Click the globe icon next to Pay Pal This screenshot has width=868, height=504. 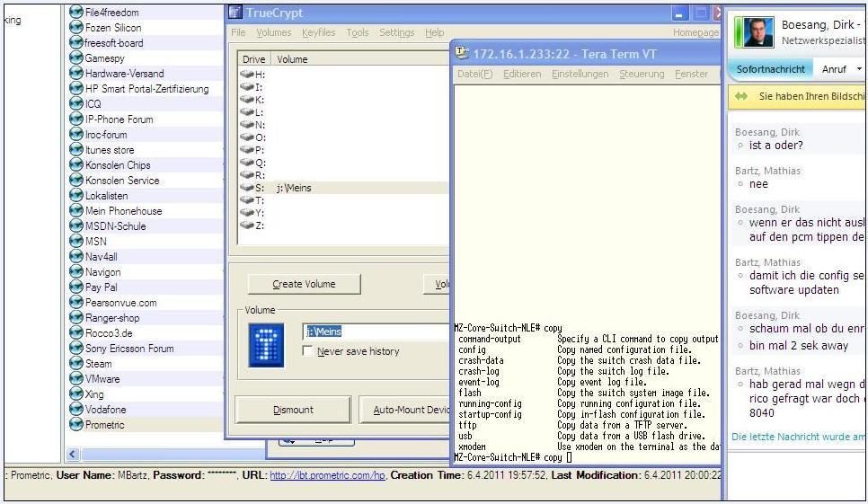coord(75,287)
